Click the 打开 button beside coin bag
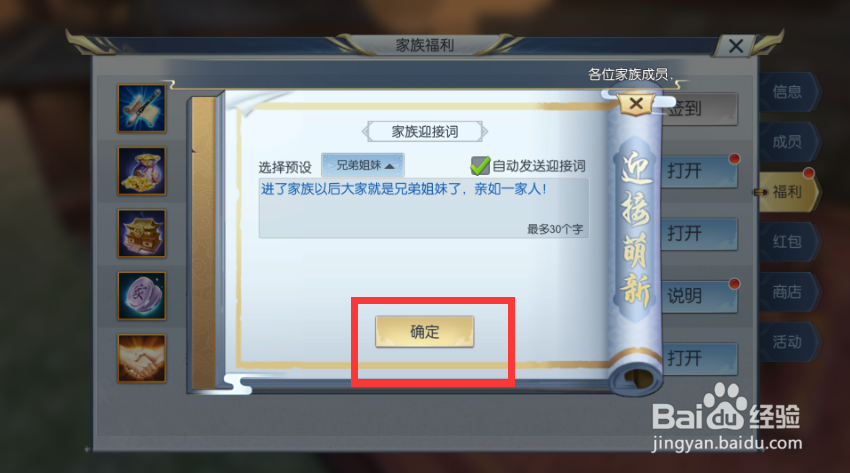850x473 pixels. click(x=700, y=171)
